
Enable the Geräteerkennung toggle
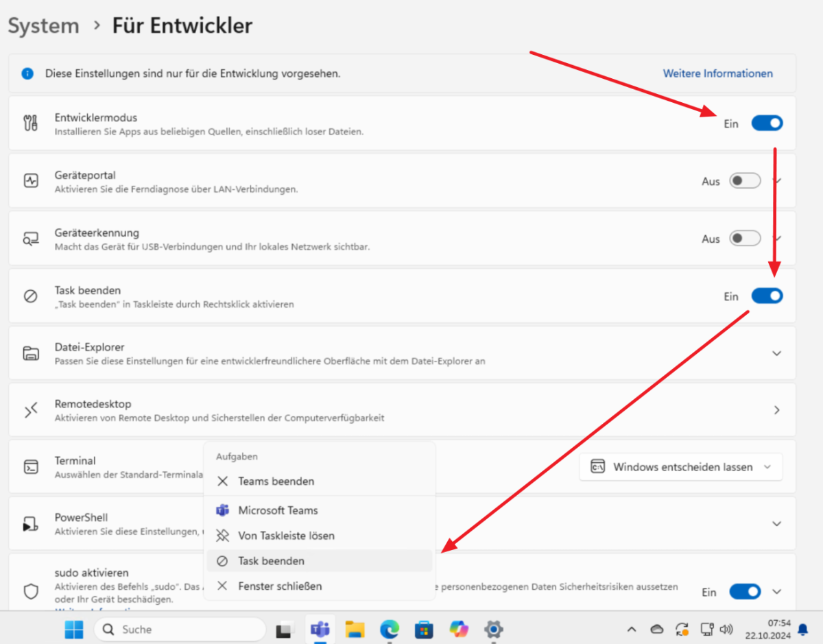(745, 239)
